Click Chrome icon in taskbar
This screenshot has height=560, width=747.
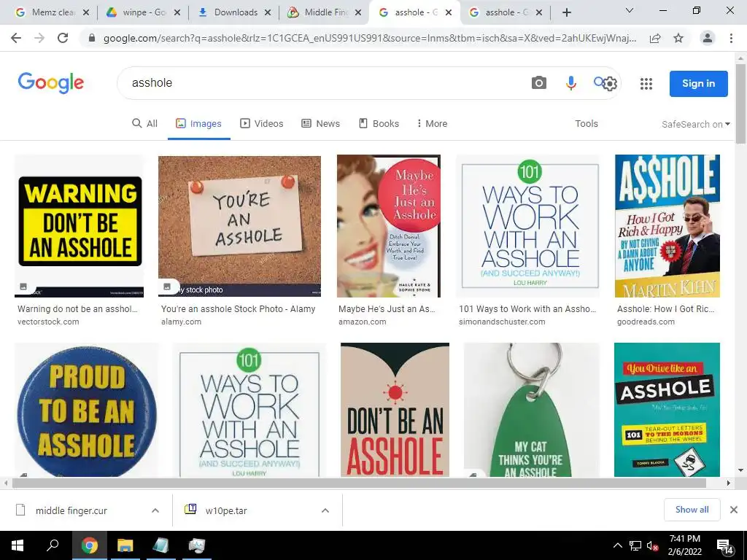(89, 545)
